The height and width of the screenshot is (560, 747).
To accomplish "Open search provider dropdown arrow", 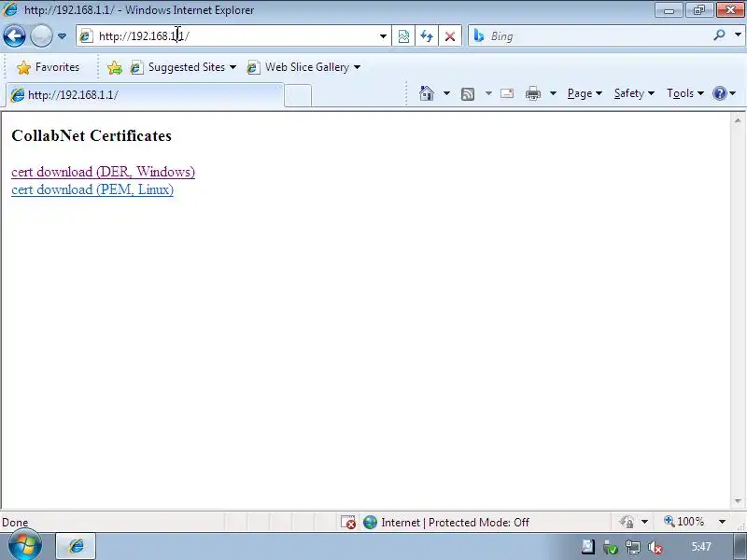I will point(738,35).
